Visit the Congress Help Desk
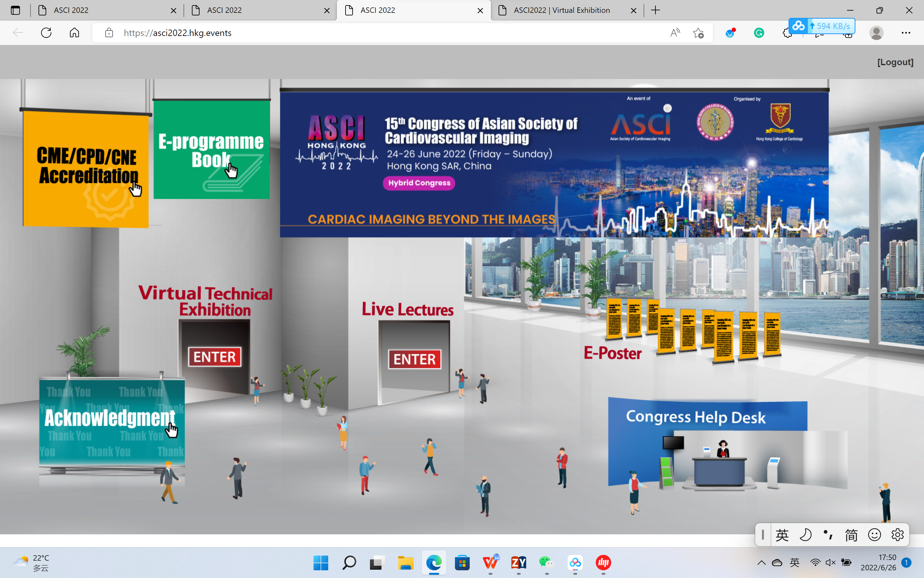Image resolution: width=924 pixels, height=578 pixels. point(696,417)
